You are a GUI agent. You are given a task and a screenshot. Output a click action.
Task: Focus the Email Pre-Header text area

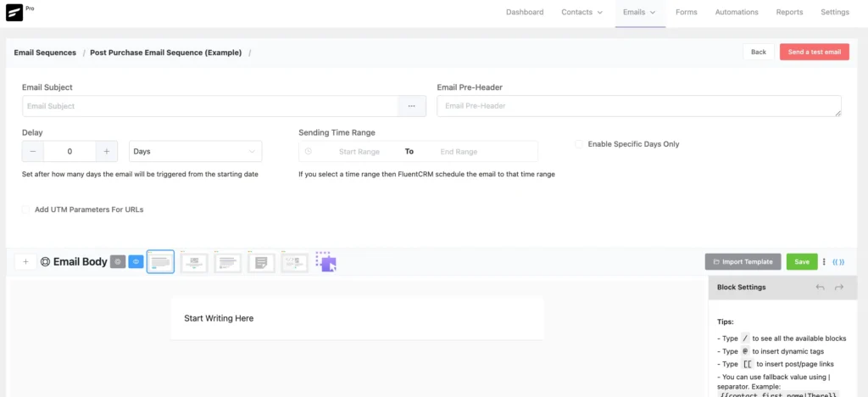639,106
